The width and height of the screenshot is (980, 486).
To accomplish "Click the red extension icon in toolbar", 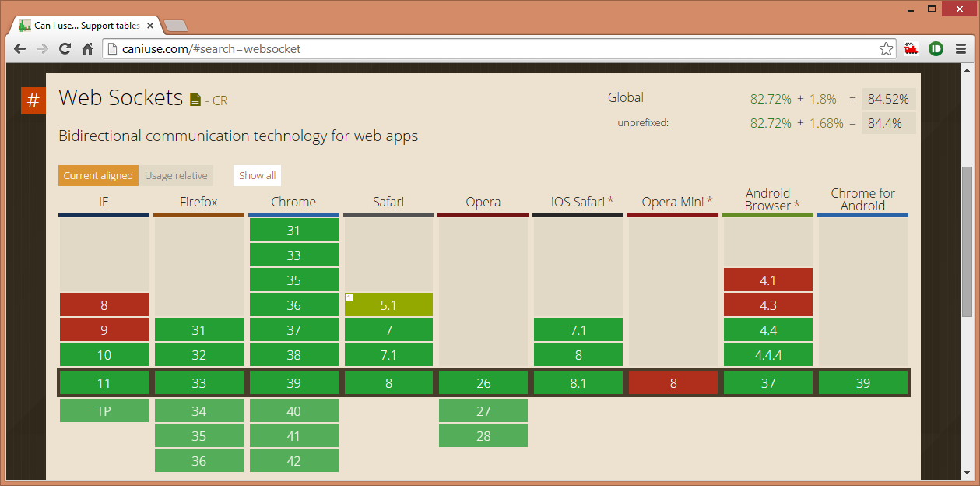I will coord(911,49).
